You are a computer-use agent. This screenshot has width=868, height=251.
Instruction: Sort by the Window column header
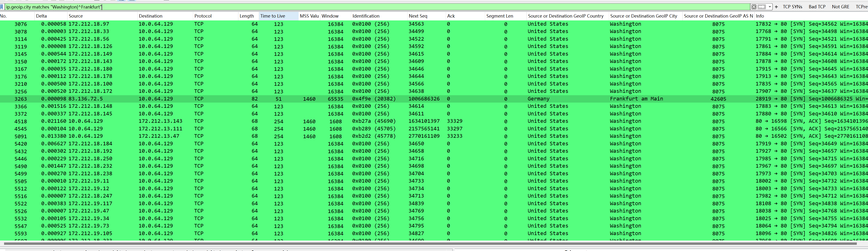pos(335,16)
